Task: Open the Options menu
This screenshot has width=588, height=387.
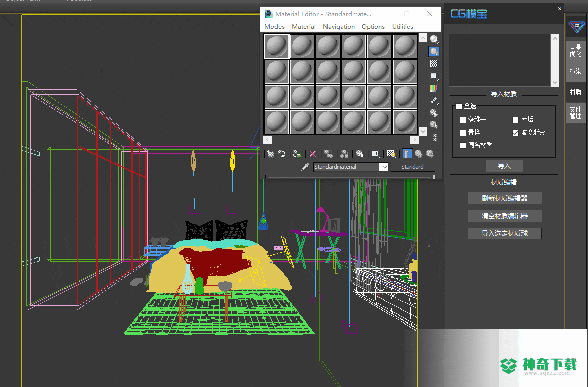Action: pyautogui.click(x=373, y=27)
